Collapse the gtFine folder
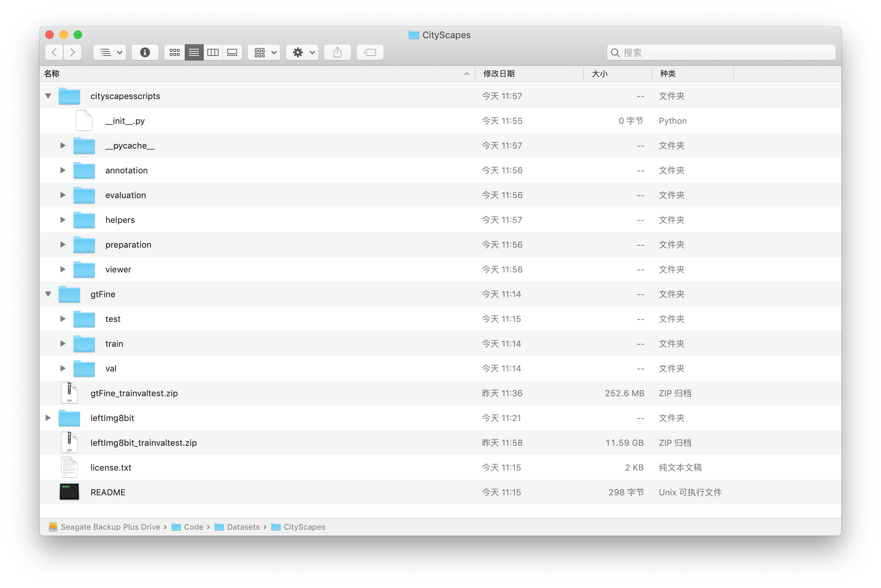The height and width of the screenshot is (588, 881). 48,294
